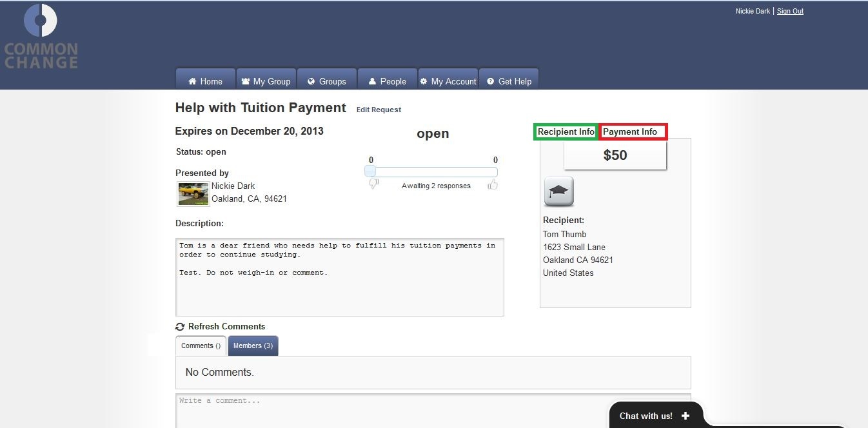The width and height of the screenshot is (868, 428).
Task: Open the Home navigation tab
Action: click(205, 81)
